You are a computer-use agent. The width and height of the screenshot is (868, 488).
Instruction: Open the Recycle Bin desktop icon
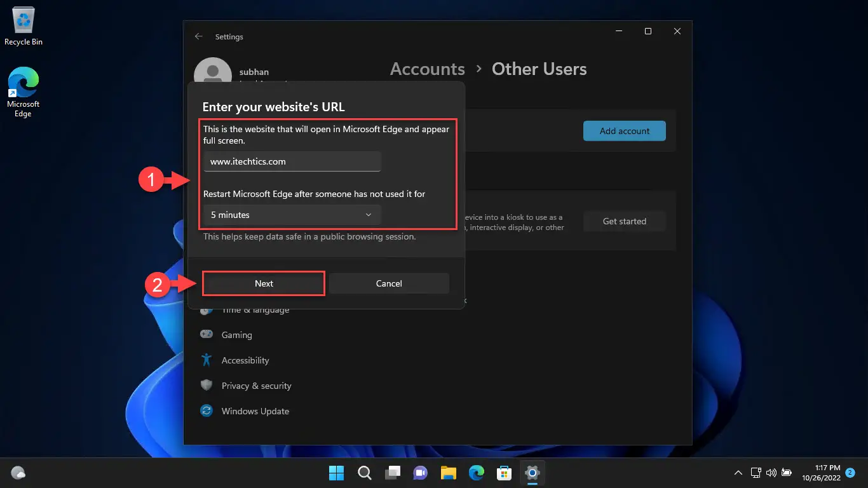pyautogui.click(x=24, y=27)
